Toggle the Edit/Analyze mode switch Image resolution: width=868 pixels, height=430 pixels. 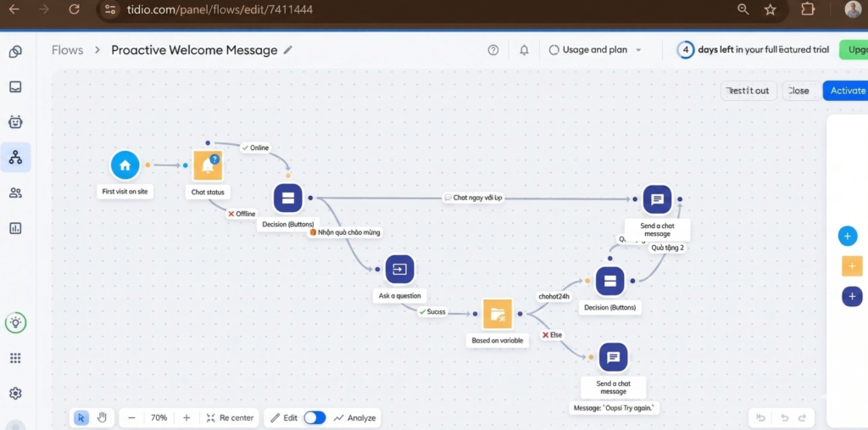tap(314, 417)
